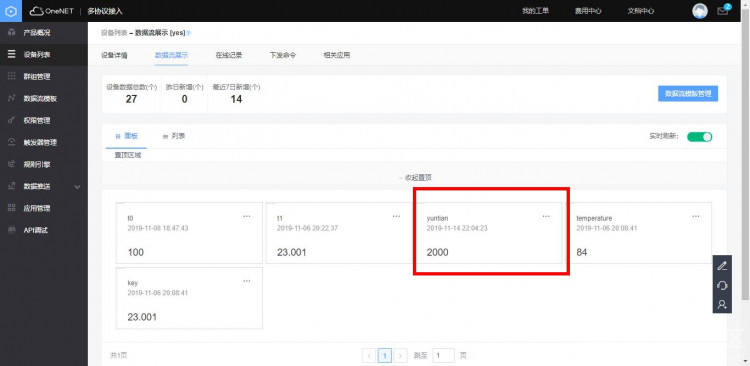
Task: Click the temperature value 84
Action: [582, 252]
